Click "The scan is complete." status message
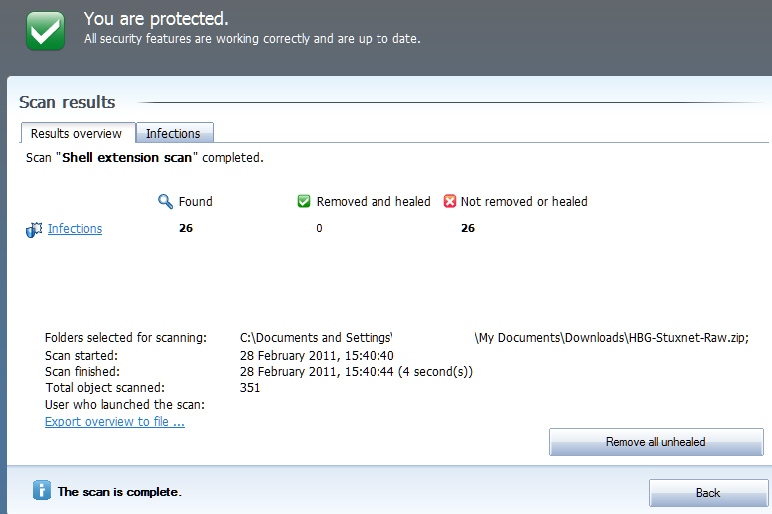Image resolution: width=772 pixels, height=514 pixels. 120,492
